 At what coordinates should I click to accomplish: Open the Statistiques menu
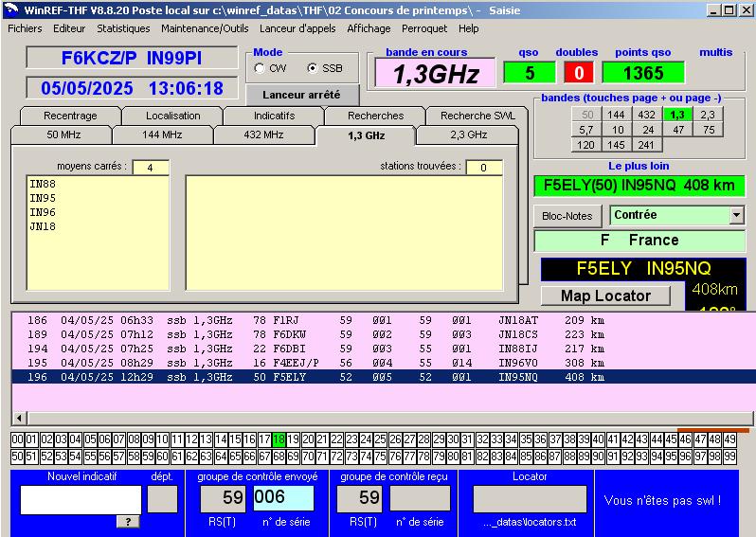click(123, 28)
